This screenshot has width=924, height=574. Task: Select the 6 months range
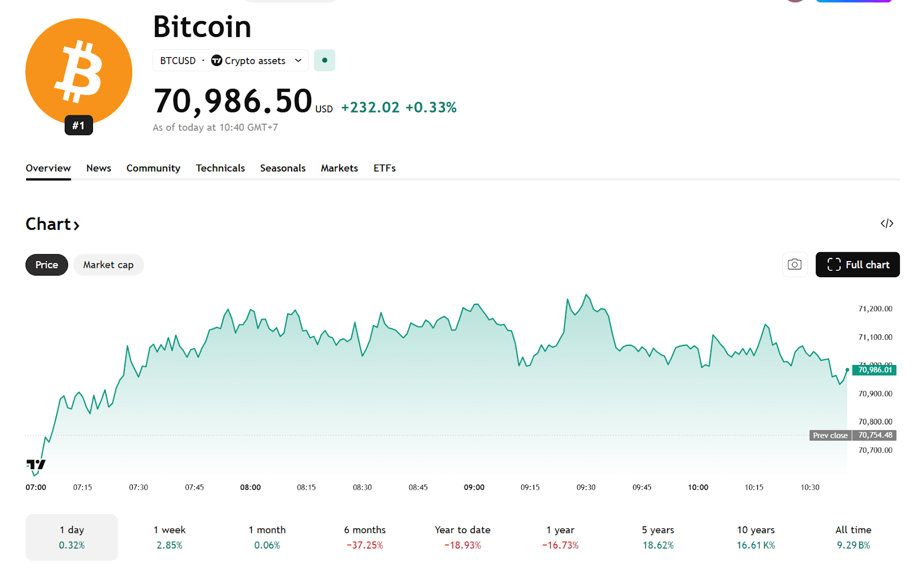tap(364, 537)
